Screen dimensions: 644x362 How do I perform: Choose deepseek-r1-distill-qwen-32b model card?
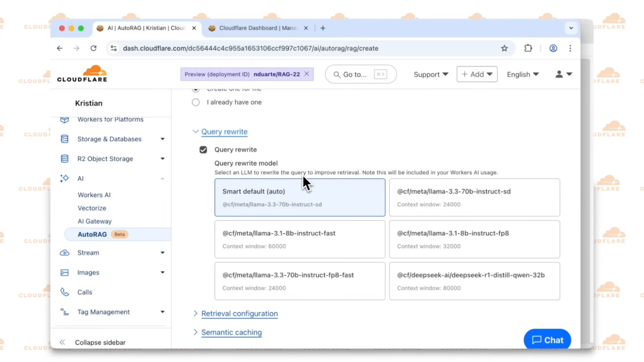click(474, 281)
